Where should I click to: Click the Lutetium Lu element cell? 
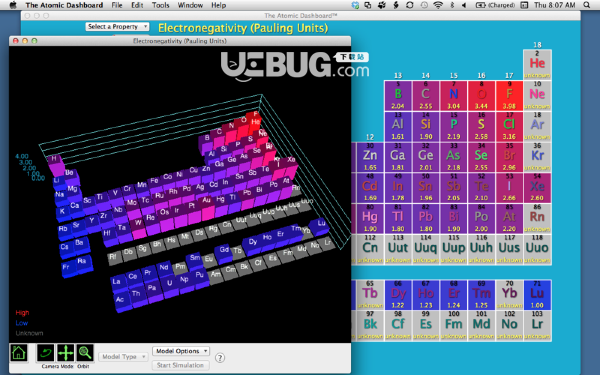coord(537,295)
